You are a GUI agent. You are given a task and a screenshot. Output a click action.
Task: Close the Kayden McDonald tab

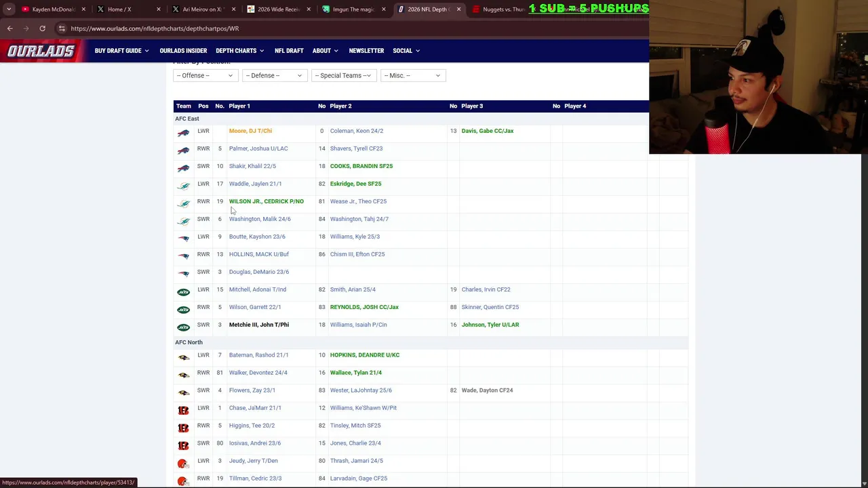83,9
